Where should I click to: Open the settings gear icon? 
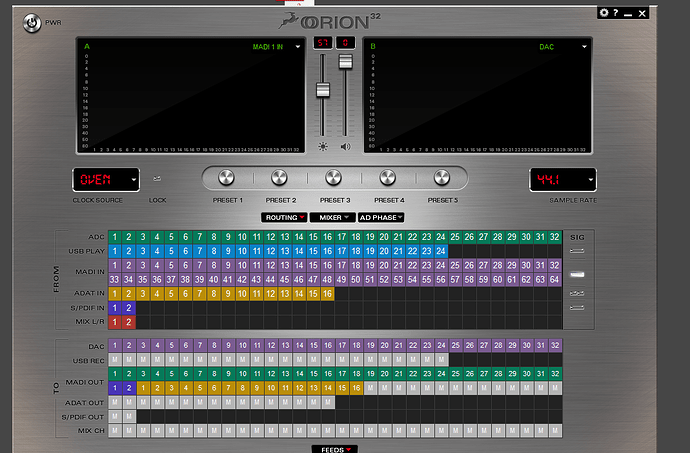(604, 13)
